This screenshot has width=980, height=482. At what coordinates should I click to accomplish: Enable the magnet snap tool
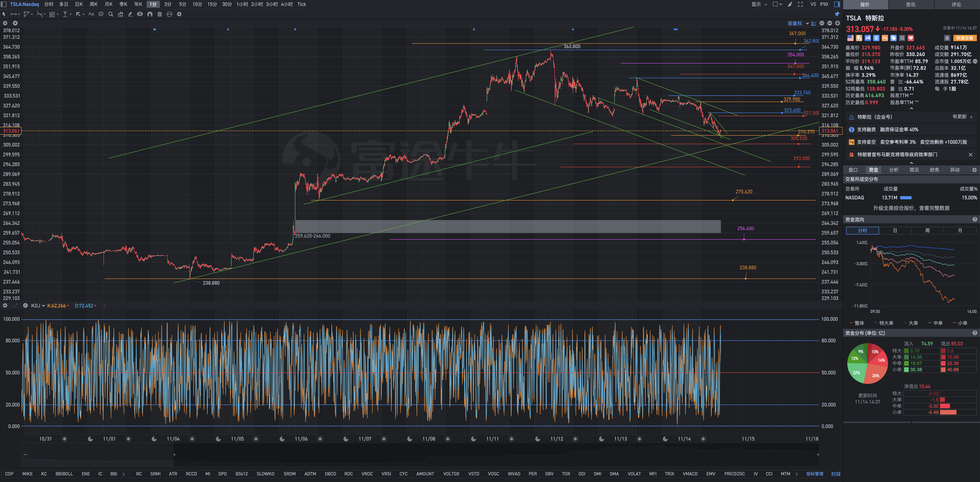point(150,14)
